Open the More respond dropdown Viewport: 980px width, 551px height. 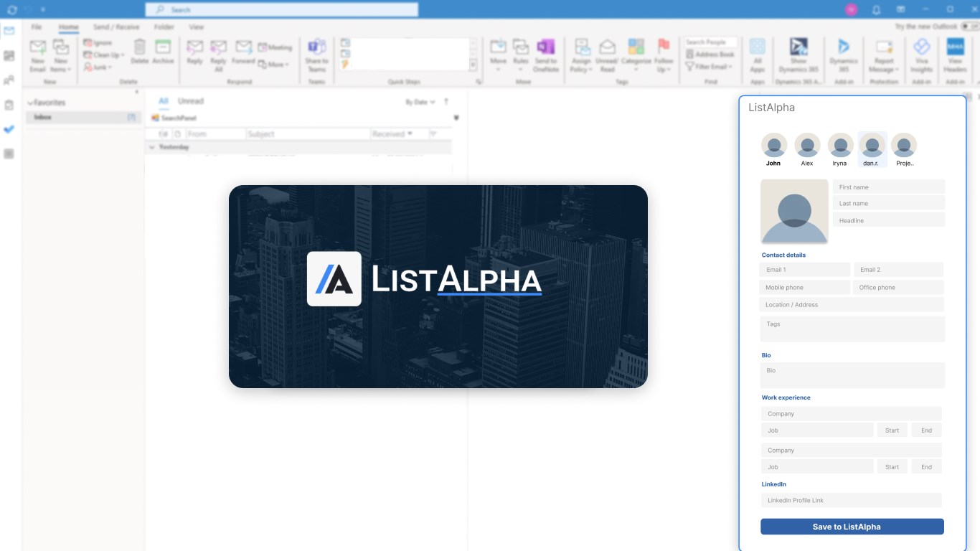(x=273, y=65)
